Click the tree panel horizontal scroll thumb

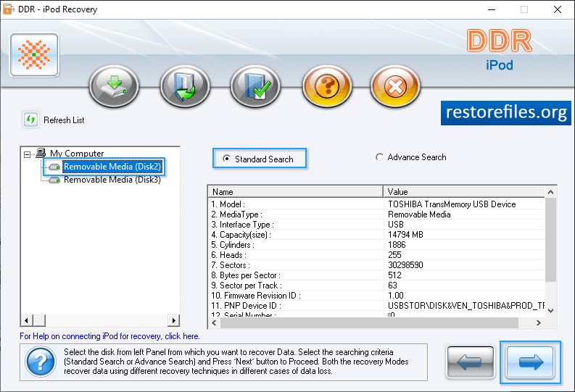[39, 320]
